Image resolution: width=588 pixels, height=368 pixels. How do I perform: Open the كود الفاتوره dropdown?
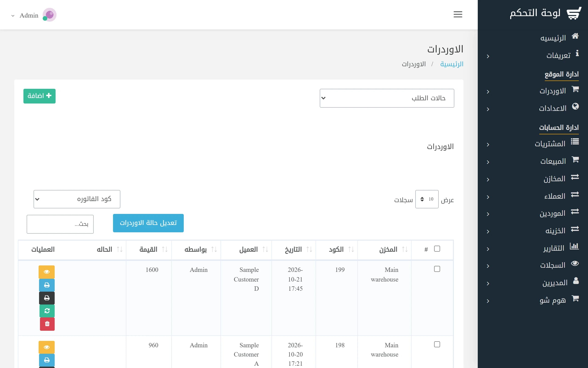tap(77, 199)
